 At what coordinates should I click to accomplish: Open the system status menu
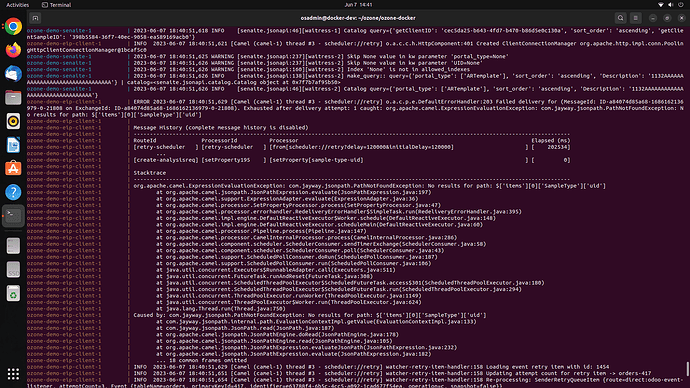point(671,5)
